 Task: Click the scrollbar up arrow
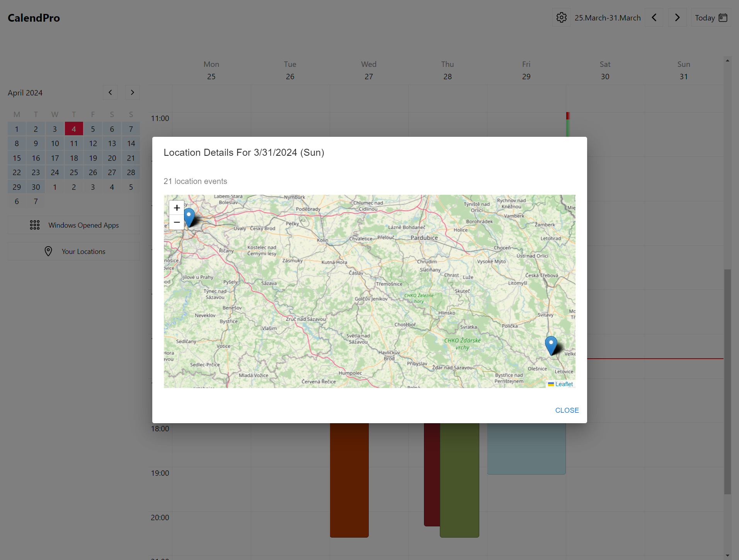pos(727,61)
